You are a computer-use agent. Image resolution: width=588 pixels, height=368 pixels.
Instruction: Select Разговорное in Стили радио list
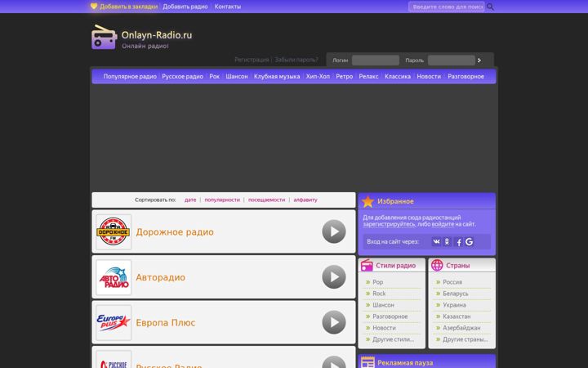[390, 316]
